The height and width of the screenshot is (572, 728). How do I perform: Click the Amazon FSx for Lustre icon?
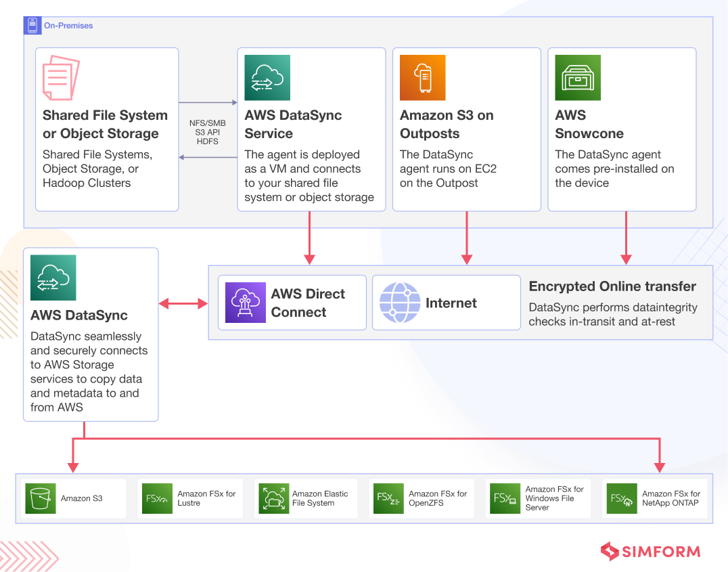point(157,499)
